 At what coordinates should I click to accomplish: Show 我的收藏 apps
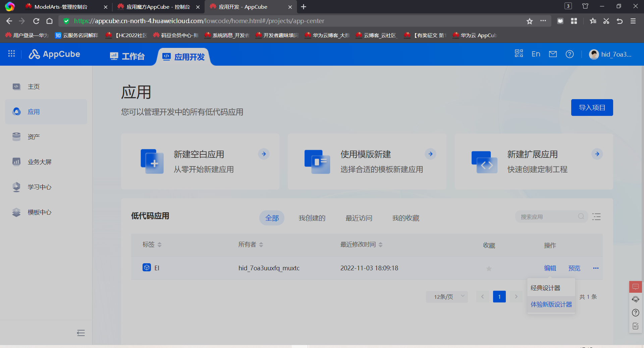coord(406,218)
